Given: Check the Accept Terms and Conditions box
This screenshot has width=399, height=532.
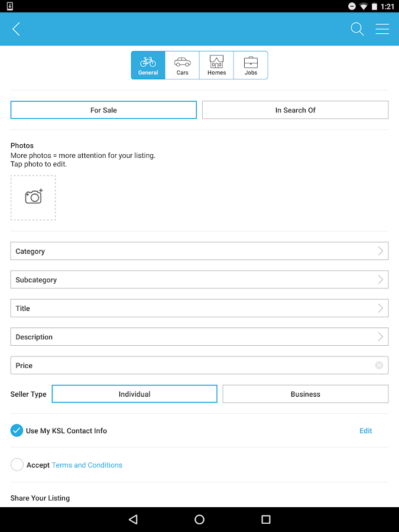Looking at the screenshot, I should click(17, 465).
